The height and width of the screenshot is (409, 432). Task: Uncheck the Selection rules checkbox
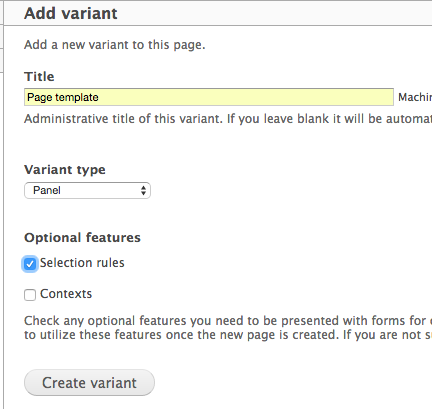click(30, 264)
